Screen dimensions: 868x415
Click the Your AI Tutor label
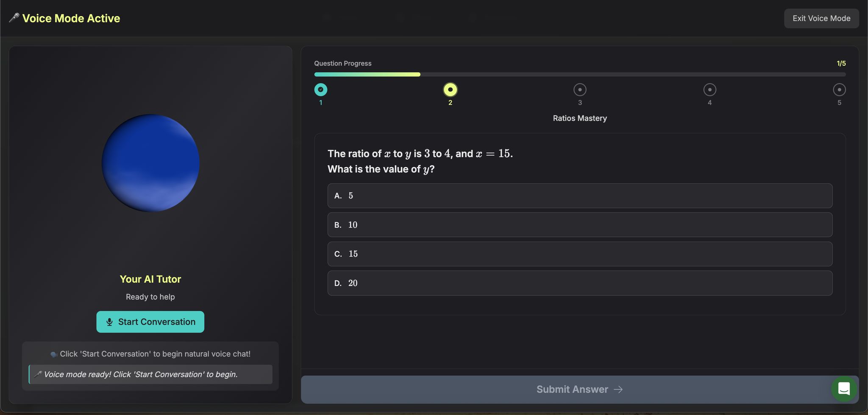pyautogui.click(x=150, y=279)
